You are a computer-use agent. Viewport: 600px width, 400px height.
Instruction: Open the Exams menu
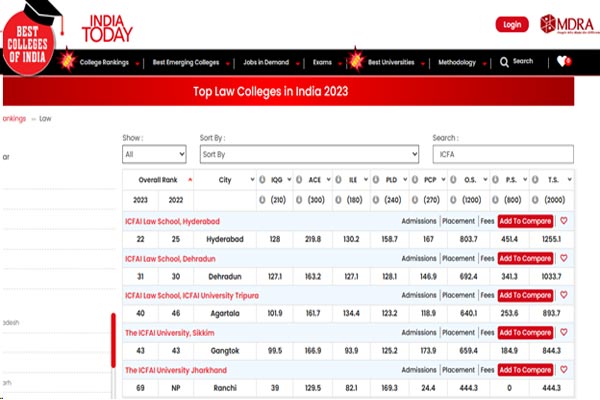322,62
